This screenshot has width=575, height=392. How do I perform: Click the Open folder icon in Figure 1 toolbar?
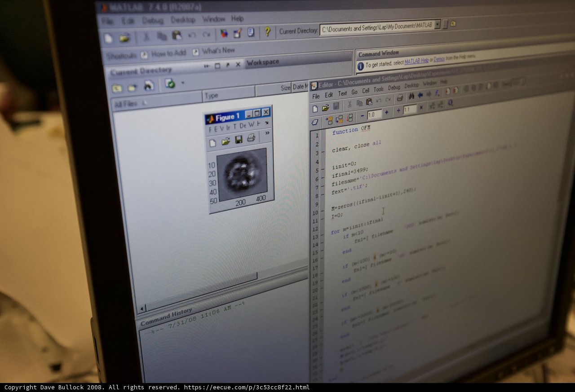(x=226, y=141)
